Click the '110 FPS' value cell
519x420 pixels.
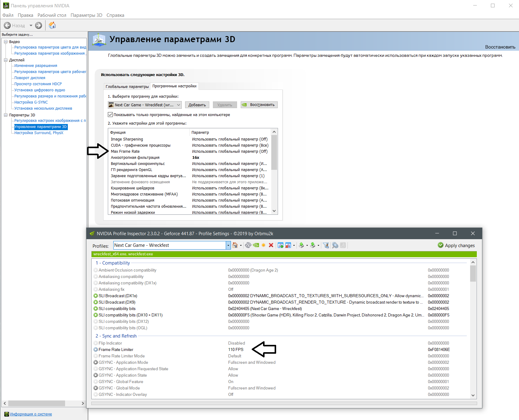tap(236, 350)
